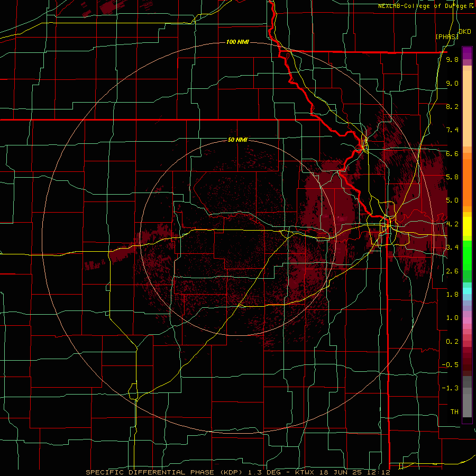Click the 8.2 scale value
Viewport: 476px width, 476px height.
[x=452, y=106]
